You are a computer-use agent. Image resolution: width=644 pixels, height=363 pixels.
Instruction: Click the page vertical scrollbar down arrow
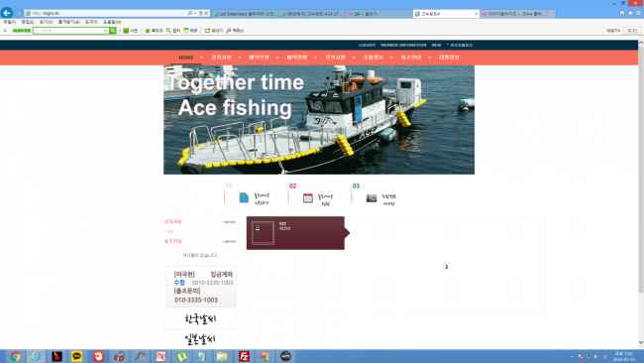[641, 342]
